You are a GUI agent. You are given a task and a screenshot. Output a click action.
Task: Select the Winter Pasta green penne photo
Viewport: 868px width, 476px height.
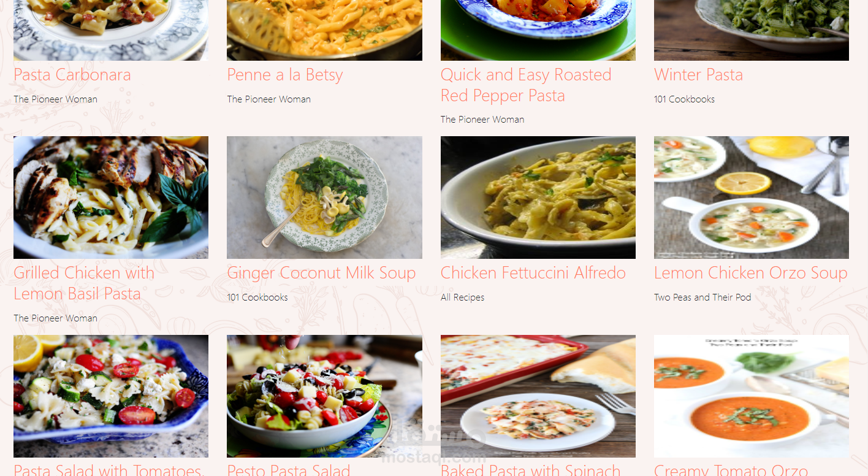point(752,30)
